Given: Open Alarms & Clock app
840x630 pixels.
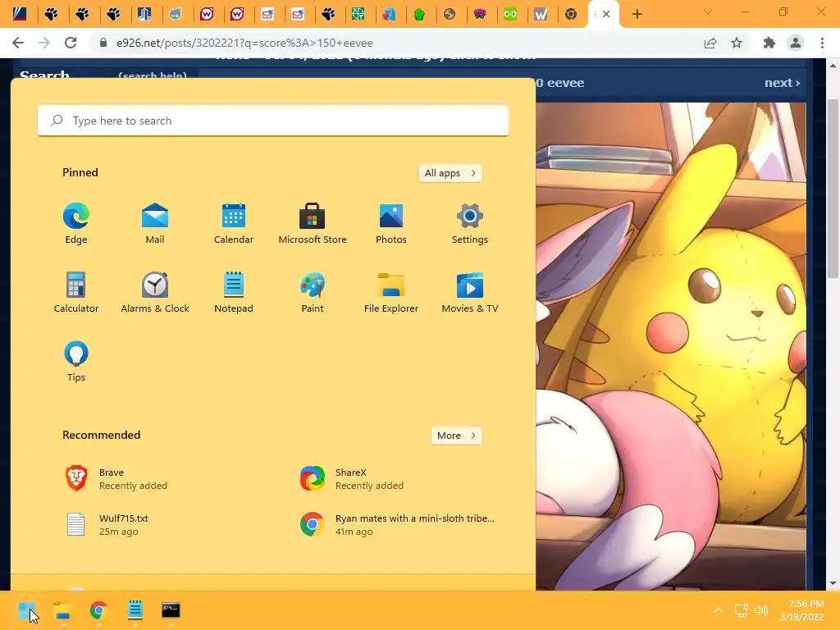Looking at the screenshot, I should (x=155, y=293).
